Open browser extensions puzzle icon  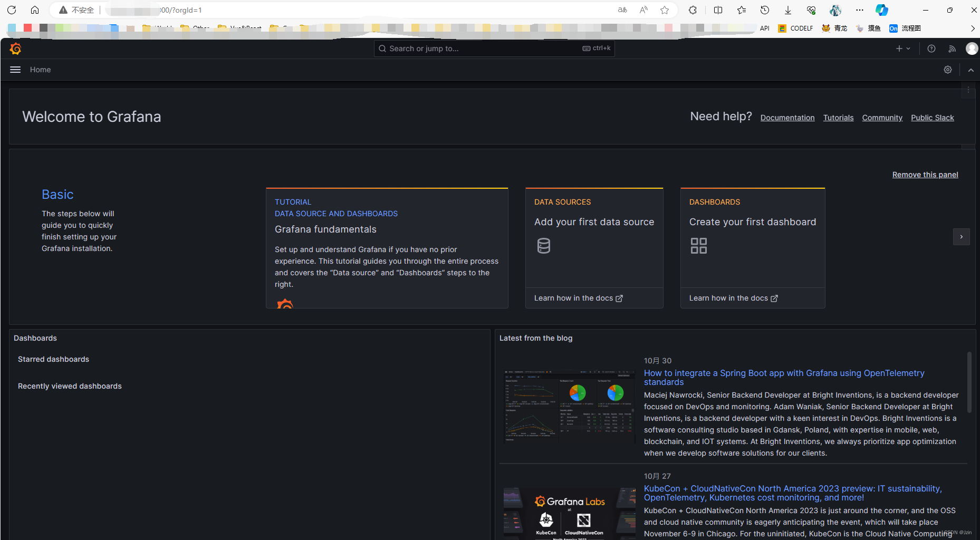tap(693, 10)
